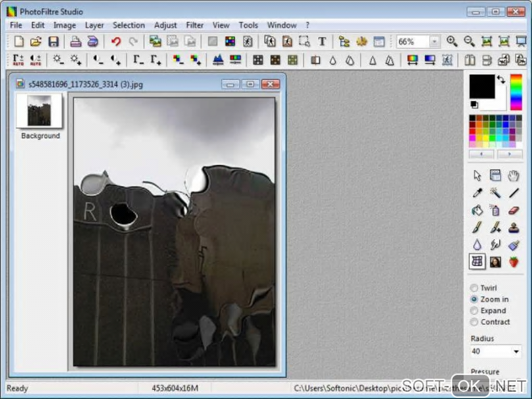Image resolution: width=532 pixels, height=399 pixels.
Task: Select the Deform grid tool
Action: 477,262
